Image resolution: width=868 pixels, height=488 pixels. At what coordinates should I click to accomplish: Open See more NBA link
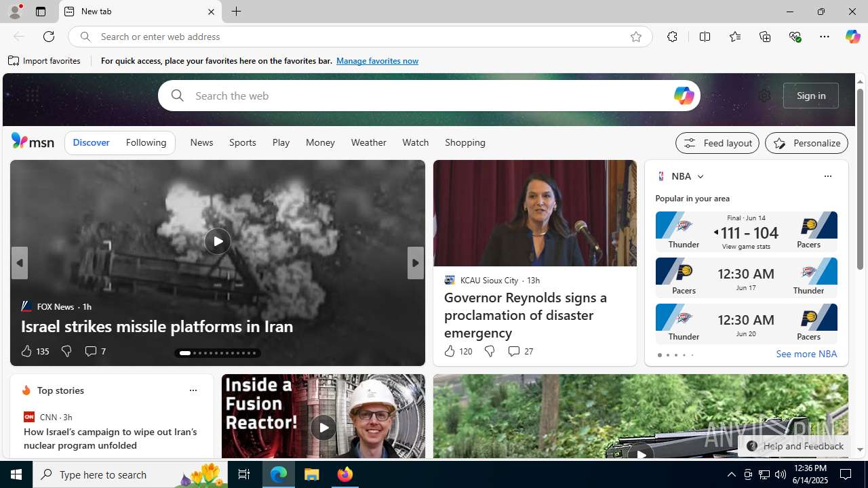(x=806, y=354)
